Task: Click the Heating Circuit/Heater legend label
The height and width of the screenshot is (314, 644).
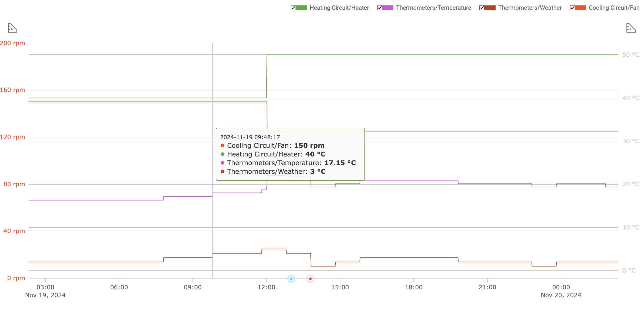Action: (x=339, y=8)
